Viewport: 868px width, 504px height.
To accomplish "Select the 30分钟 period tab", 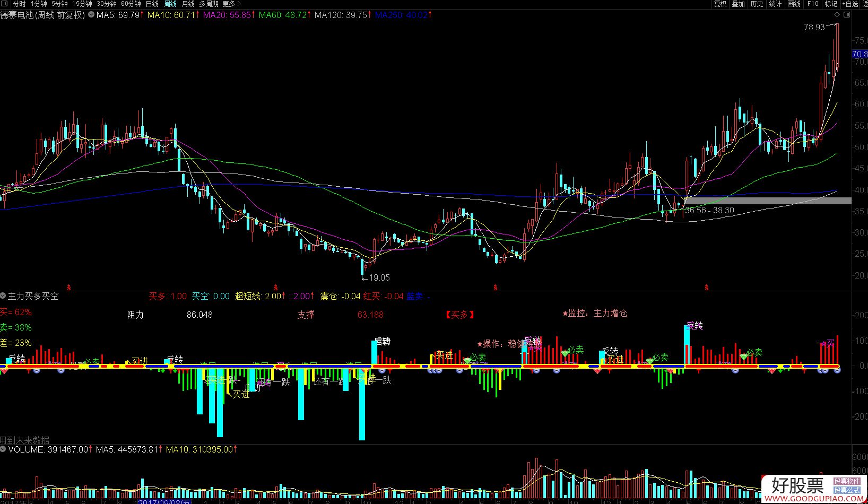I will [107, 4].
